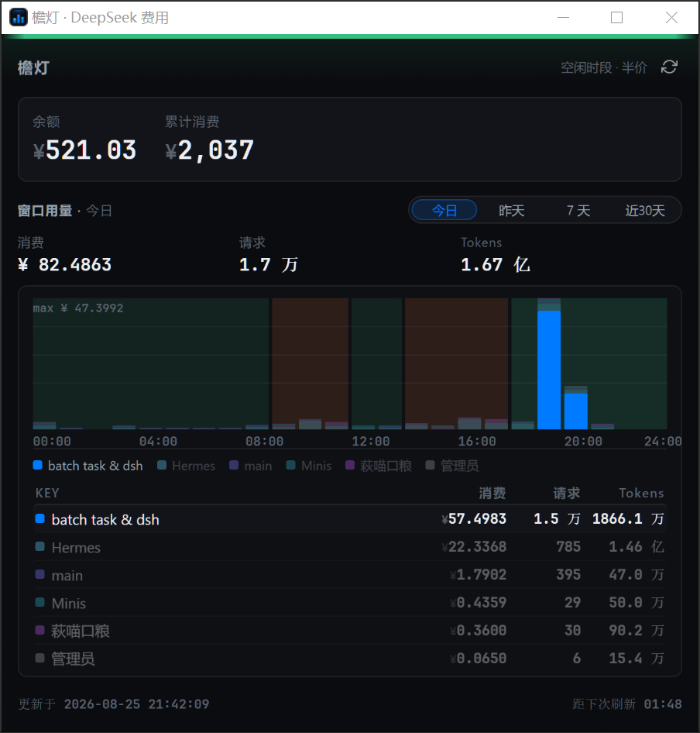700x733 pixels.
Task: Close the 檐灯 window
Action: 671,17
